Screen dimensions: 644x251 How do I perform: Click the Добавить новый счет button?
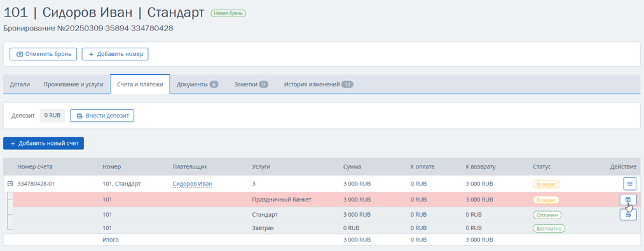[43, 144]
